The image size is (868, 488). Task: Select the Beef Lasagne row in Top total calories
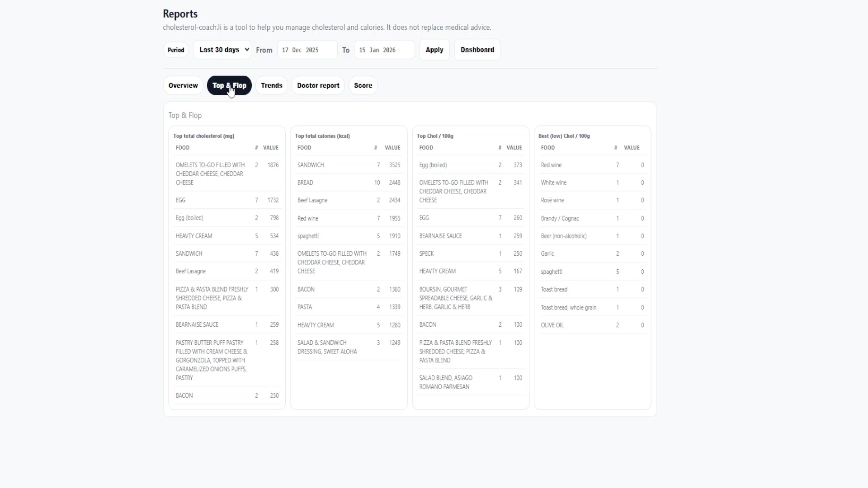348,200
